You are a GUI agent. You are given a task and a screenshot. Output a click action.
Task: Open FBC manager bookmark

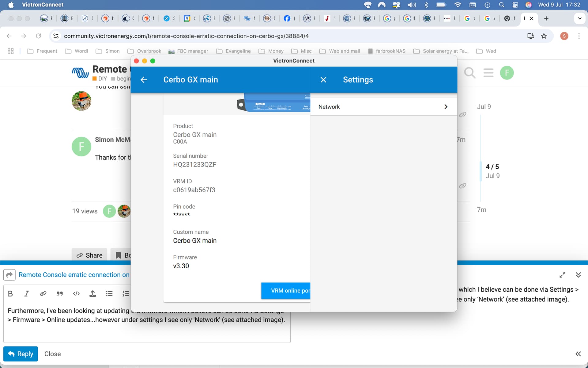click(x=188, y=51)
